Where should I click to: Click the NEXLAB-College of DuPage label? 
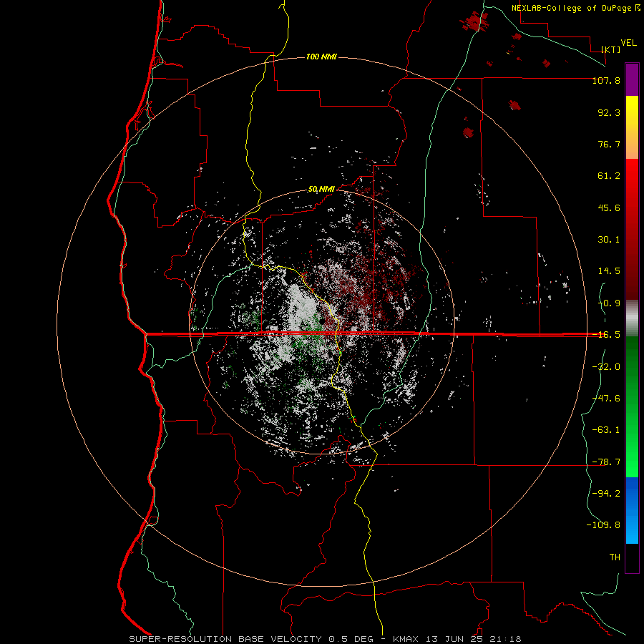[x=571, y=8]
